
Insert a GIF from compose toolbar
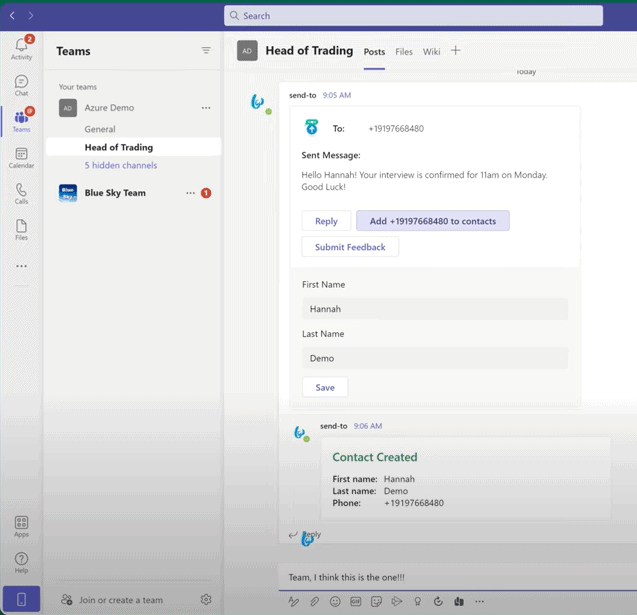tap(356, 602)
